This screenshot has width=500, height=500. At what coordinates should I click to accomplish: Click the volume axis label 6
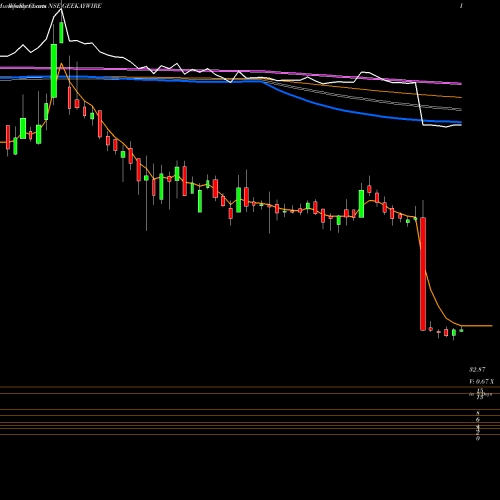click(478, 420)
